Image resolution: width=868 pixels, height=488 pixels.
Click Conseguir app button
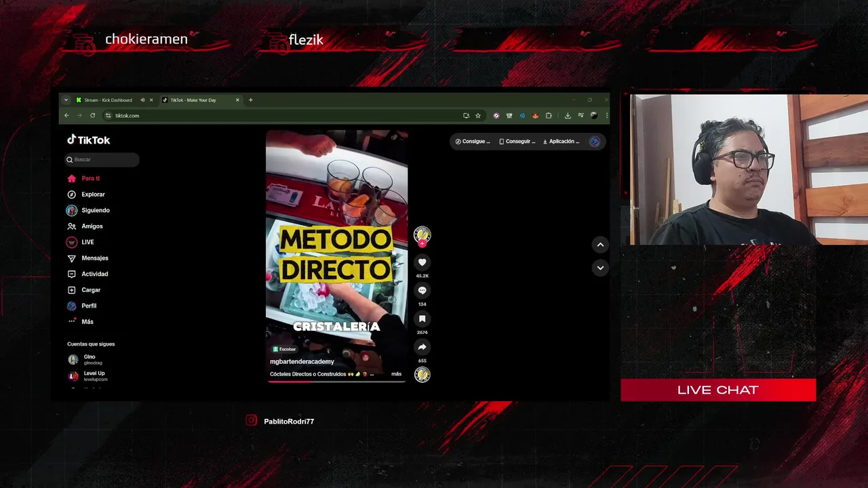coord(517,142)
